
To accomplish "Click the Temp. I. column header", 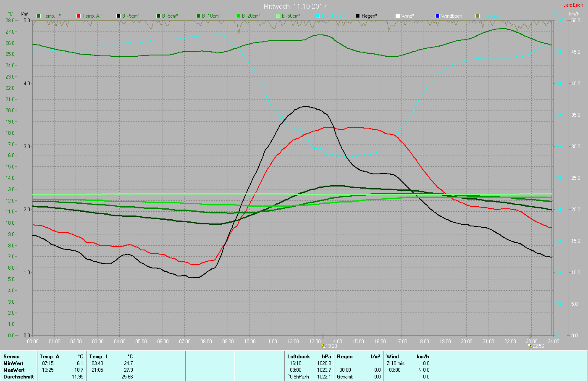I will click(99, 357).
